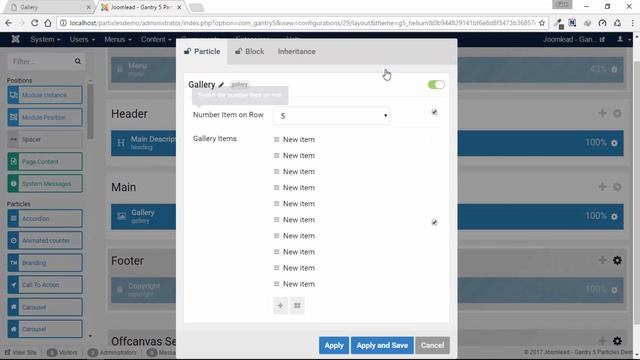
Task: Open the Menus menu
Action: tap(118, 40)
